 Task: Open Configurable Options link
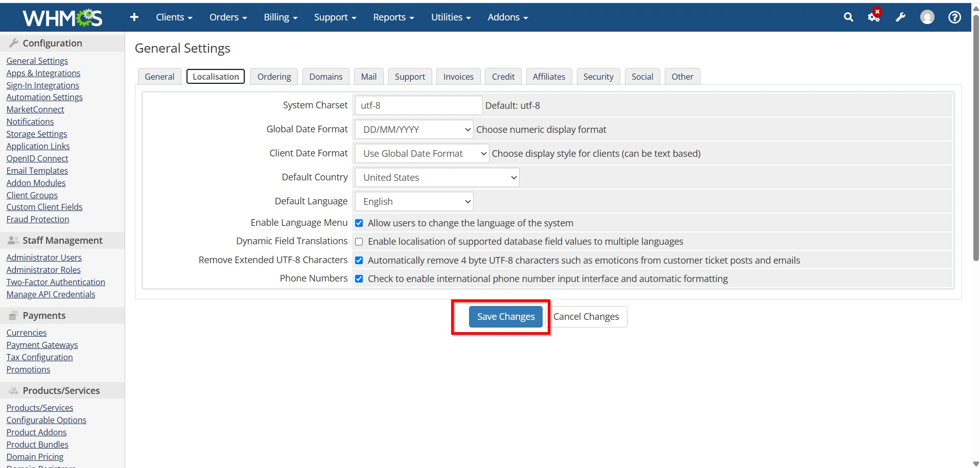coord(46,420)
